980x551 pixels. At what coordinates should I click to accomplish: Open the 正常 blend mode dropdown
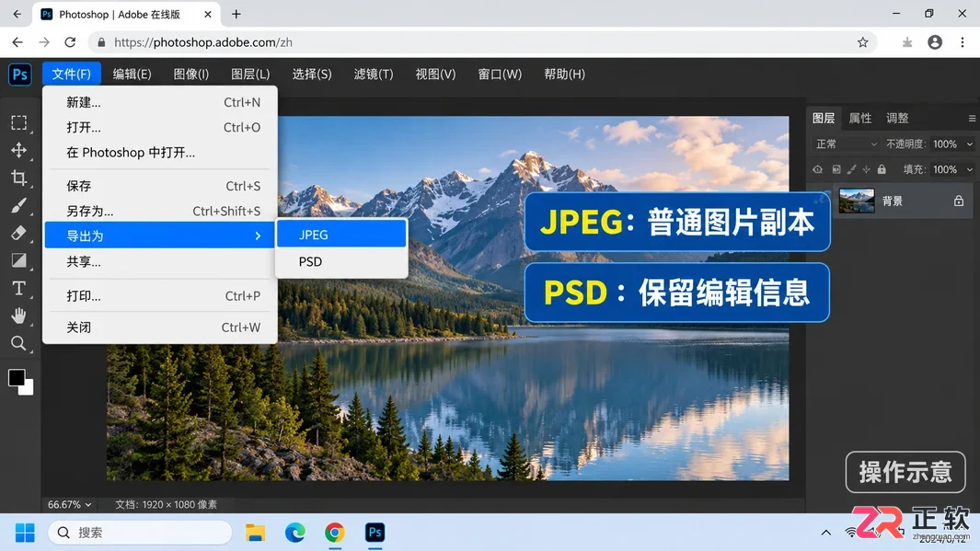(x=846, y=144)
